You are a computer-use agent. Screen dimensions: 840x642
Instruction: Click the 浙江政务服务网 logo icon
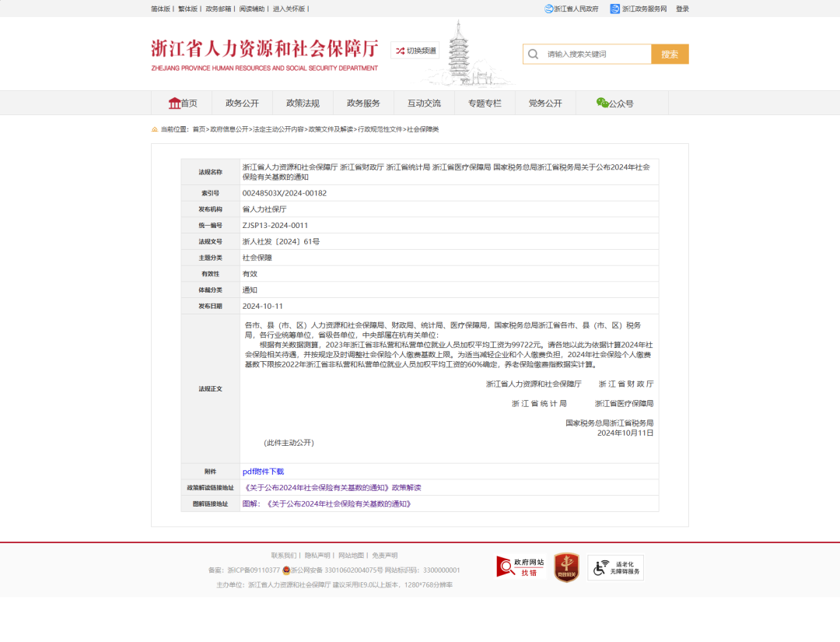615,9
